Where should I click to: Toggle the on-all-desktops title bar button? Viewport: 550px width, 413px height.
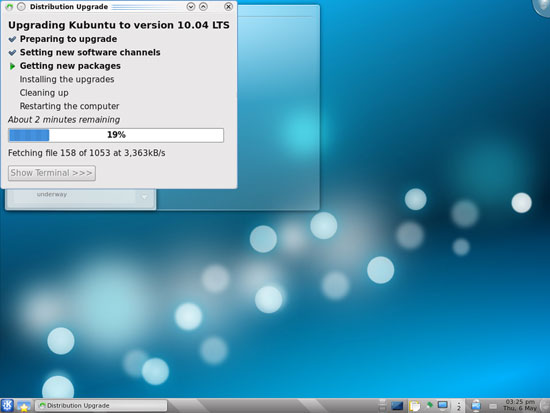pos(21,7)
